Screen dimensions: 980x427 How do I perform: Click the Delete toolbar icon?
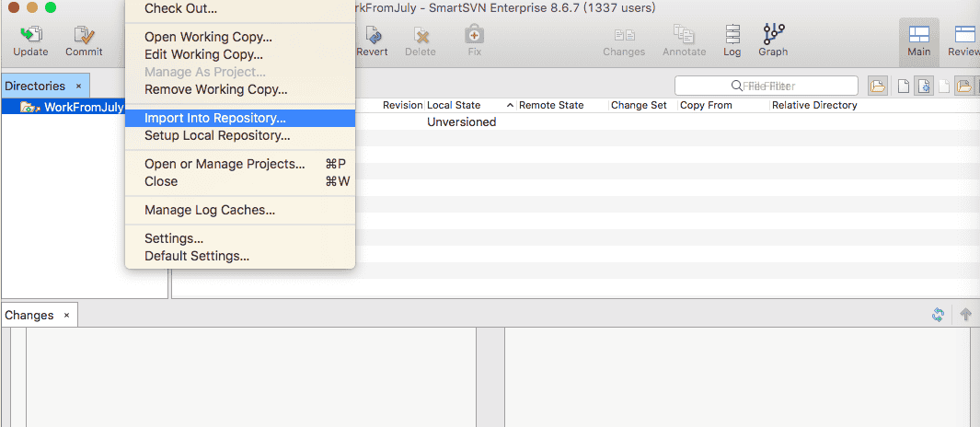421,34
